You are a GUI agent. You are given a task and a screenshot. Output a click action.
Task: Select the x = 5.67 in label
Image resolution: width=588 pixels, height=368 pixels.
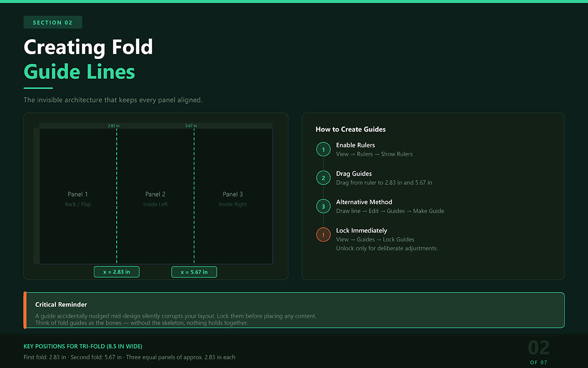194,272
